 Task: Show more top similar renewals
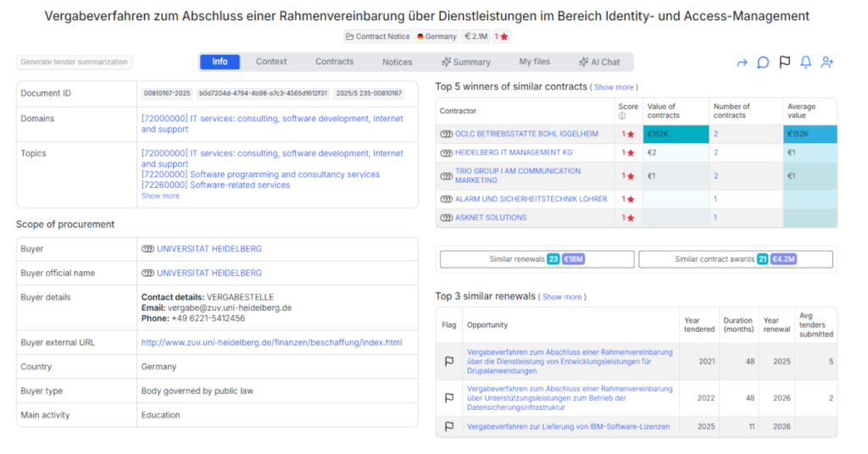[x=562, y=297]
